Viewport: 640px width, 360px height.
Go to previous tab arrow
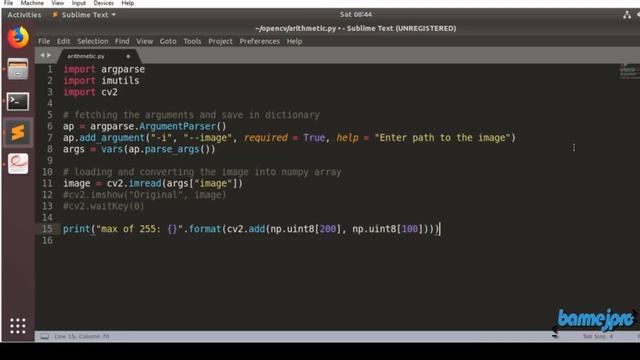(x=42, y=55)
